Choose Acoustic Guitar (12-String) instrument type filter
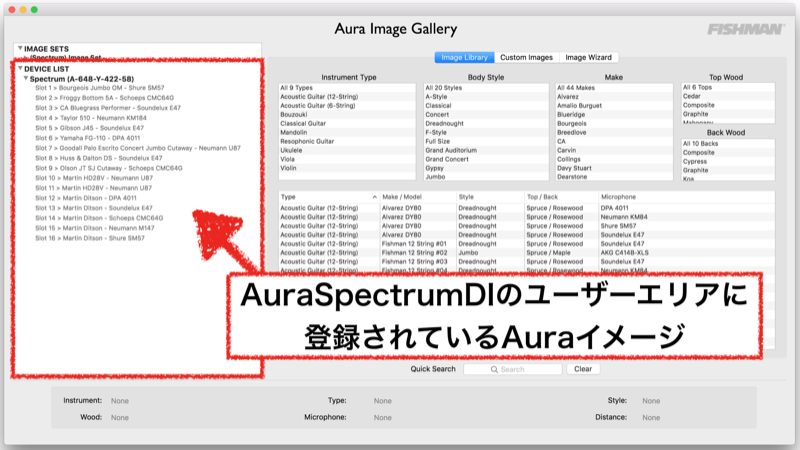Viewport: 800px width, 450px height. (347, 97)
